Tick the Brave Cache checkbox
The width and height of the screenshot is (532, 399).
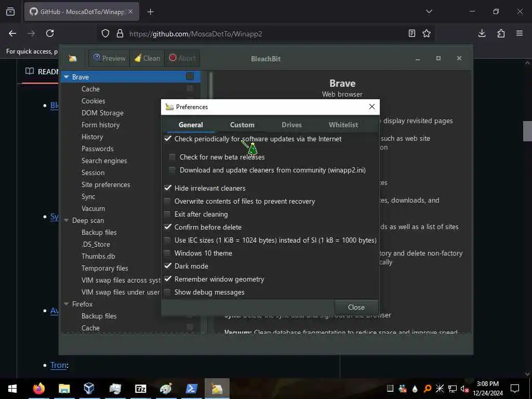[190, 88]
